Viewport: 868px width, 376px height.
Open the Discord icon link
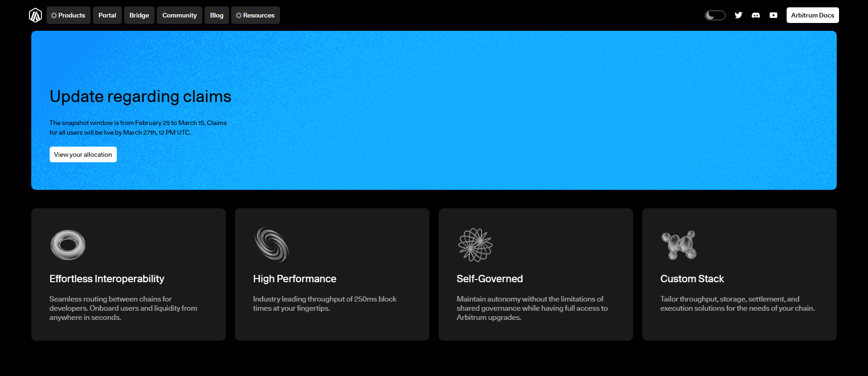point(756,15)
